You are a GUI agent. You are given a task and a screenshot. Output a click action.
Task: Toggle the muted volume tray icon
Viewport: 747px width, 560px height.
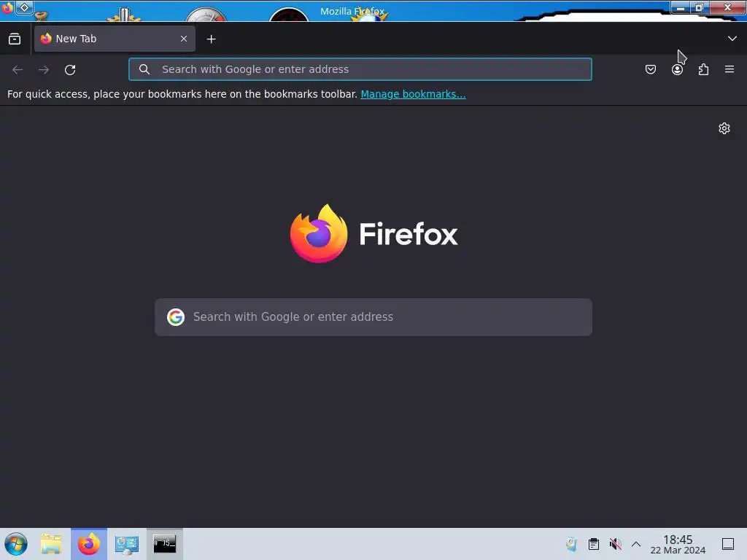(616, 544)
